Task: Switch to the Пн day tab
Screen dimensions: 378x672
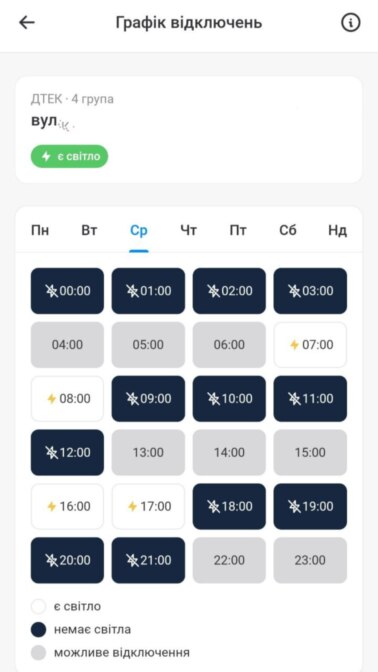Action: tap(40, 231)
